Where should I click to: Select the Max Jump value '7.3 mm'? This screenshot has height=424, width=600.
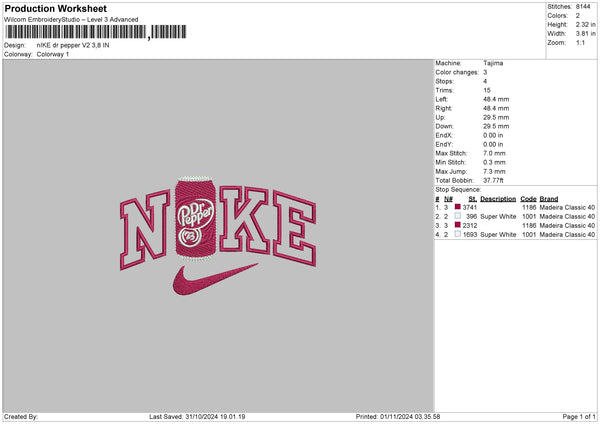(x=494, y=171)
